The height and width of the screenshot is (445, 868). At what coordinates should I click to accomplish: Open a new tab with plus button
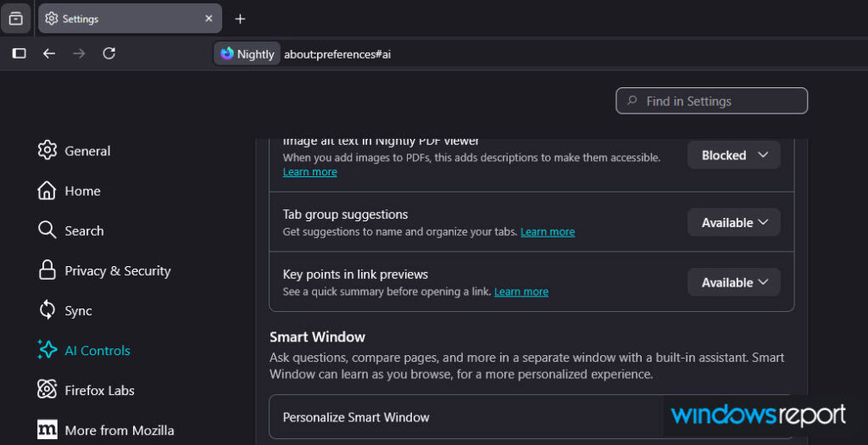[240, 19]
